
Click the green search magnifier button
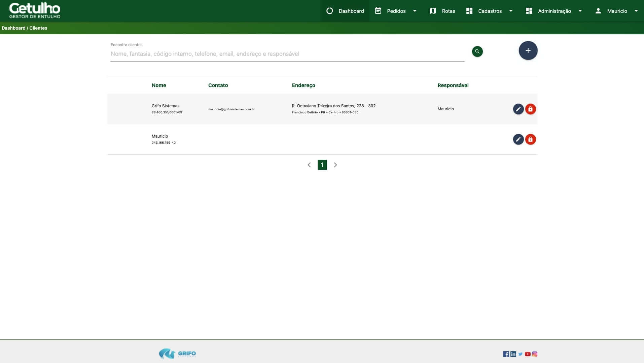coord(477,51)
